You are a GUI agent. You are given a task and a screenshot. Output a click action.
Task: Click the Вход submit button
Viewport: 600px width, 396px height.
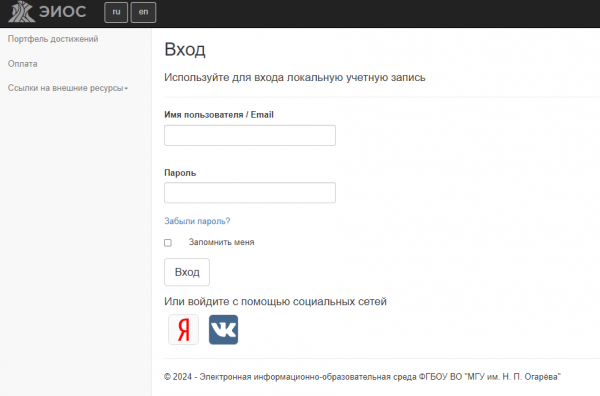pyautogui.click(x=187, y=272)
